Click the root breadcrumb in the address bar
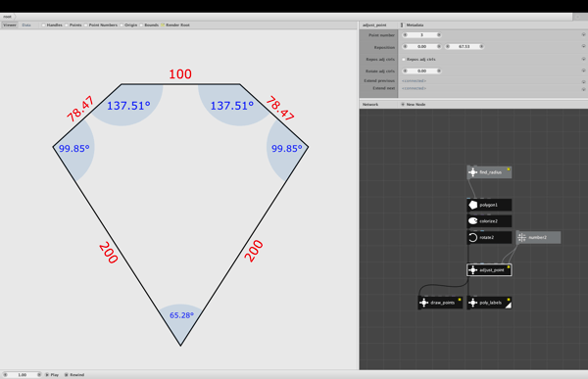This screenshot has height=379, width=588. 7,17
